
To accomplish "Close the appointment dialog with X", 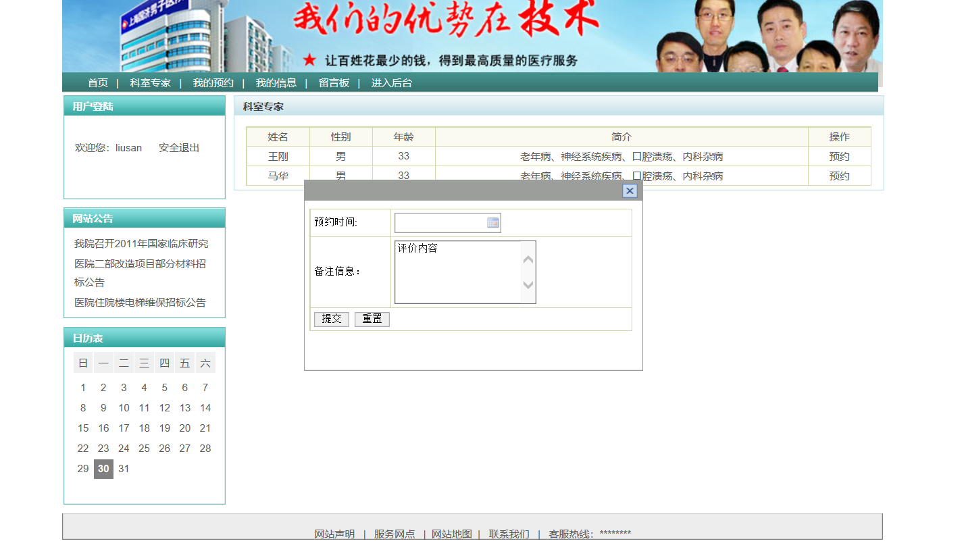I will pyautogui.click(x=630, y=191).
